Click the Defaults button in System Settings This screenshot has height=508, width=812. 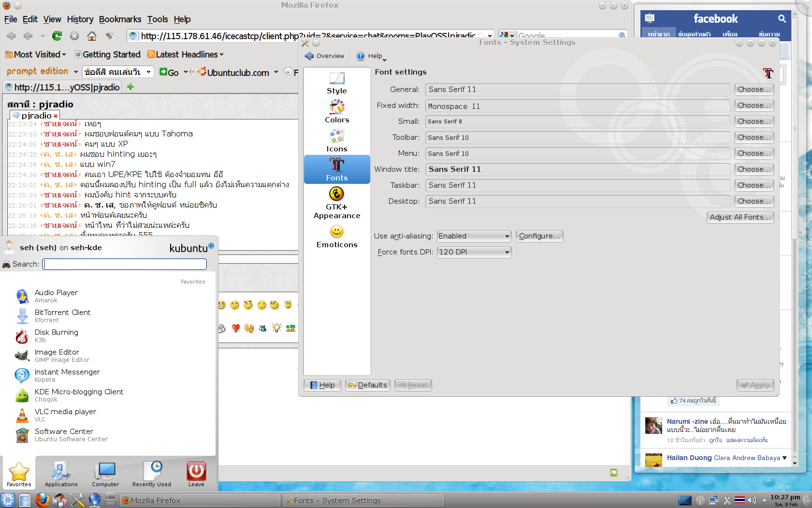click(x=368, y=385)
